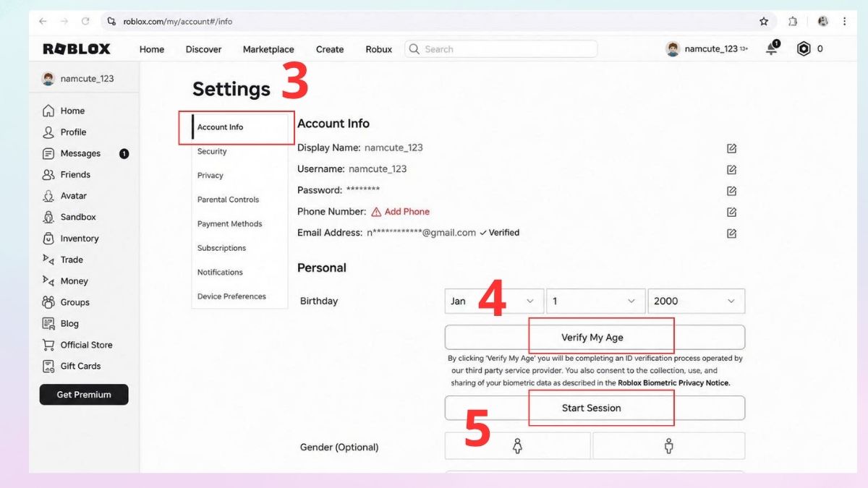
Task: Expand the birthday month dropdown showing Jan
Action: [493, 301]
